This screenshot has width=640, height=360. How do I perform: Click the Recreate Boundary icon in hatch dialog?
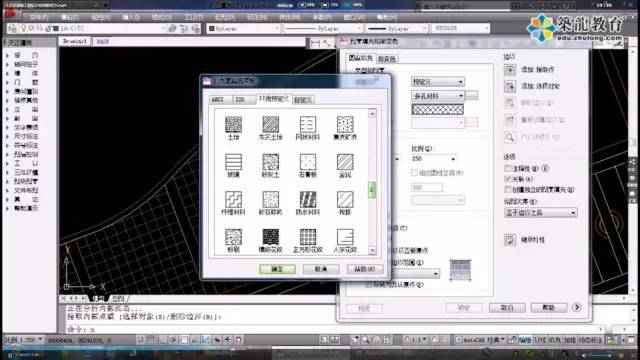[510, 120]
